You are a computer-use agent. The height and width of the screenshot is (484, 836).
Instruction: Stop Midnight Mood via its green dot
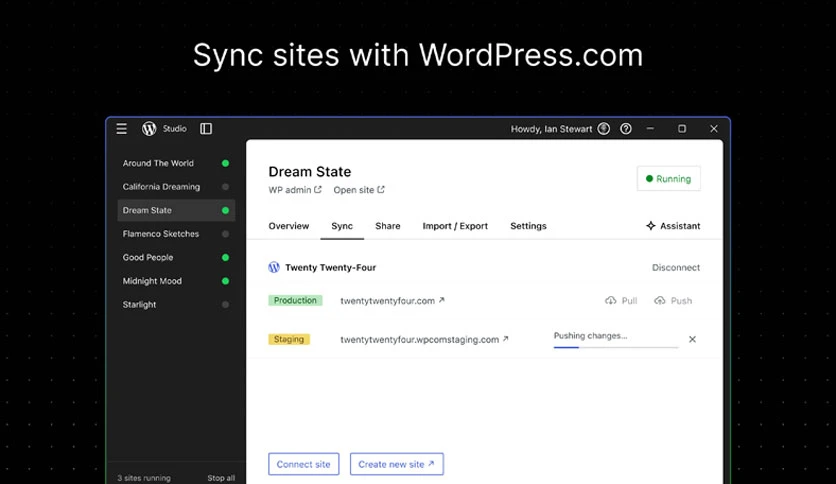pos(226,281)
